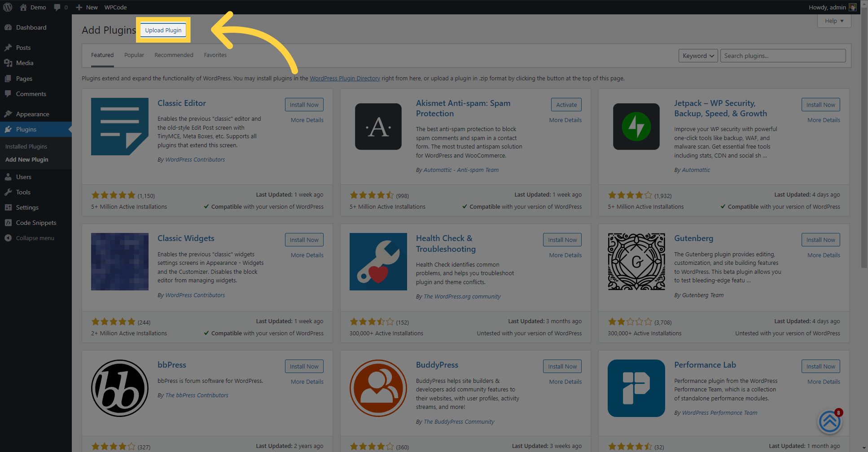
Task: Open Add New Plugin submenu item
Action: pos(27,159)
